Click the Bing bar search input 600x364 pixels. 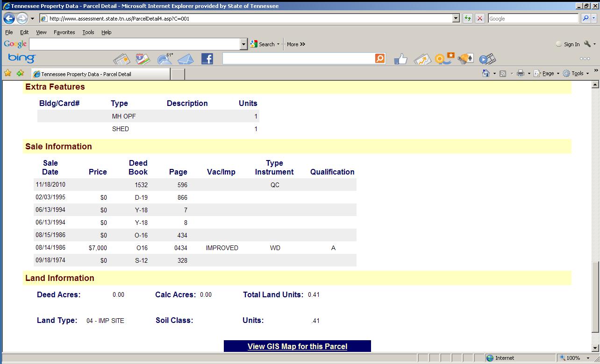[x=299, y=58]
